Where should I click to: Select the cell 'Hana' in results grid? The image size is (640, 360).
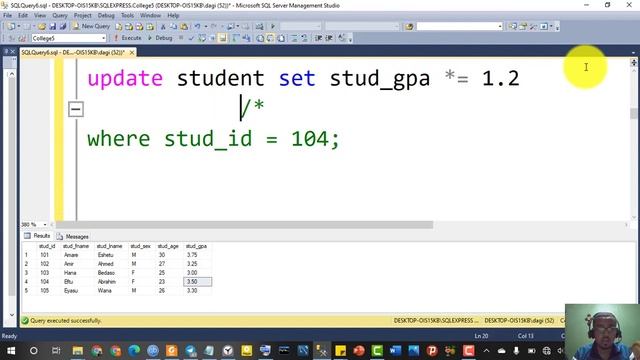[70, 273]
